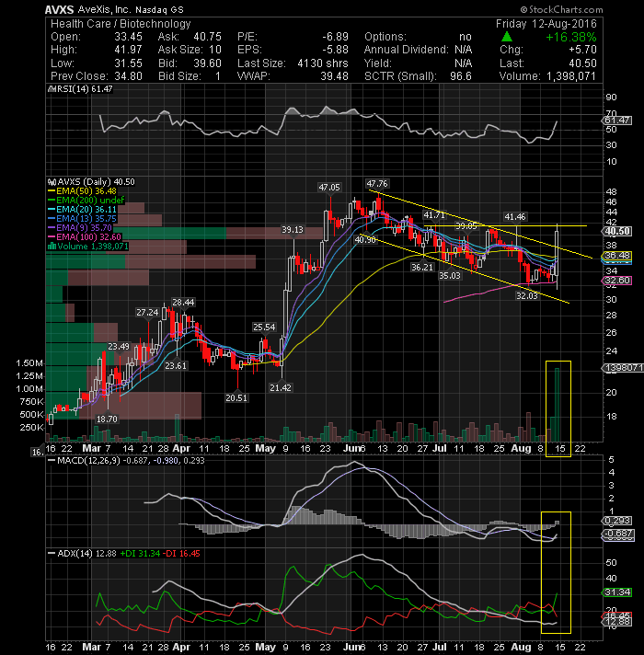Click the Bid price 39.60
The height and width of the screenshot is (655, 644).
207,63
